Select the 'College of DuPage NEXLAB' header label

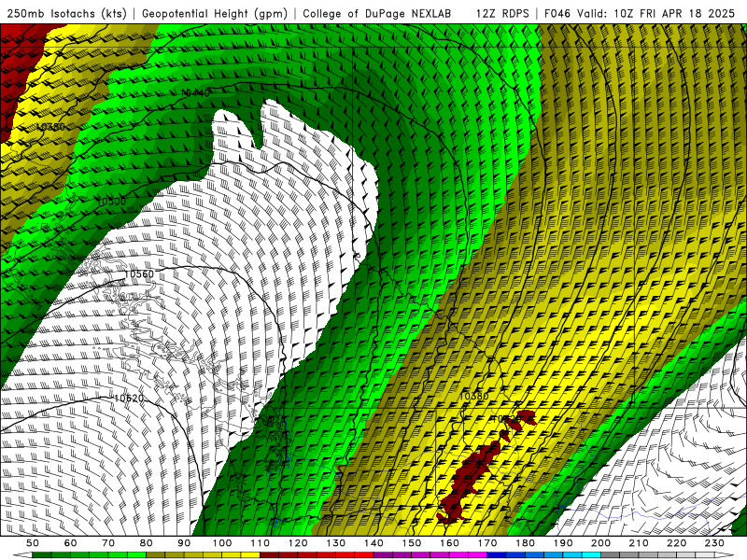(x=377, y=13)
